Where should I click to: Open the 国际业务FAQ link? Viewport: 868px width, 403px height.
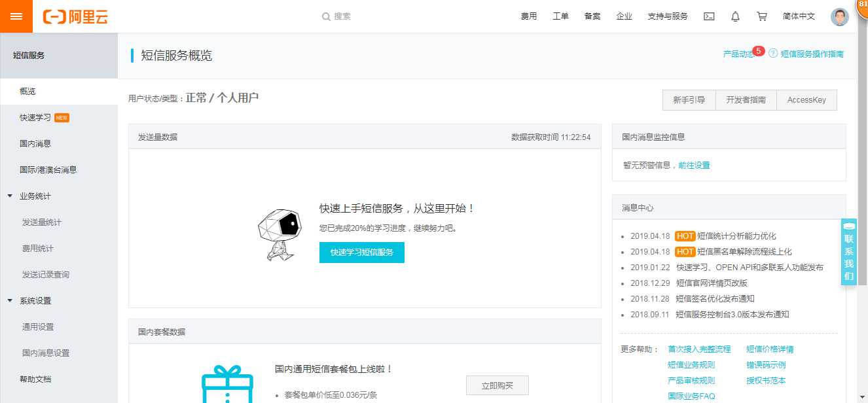tap(691, 396)
